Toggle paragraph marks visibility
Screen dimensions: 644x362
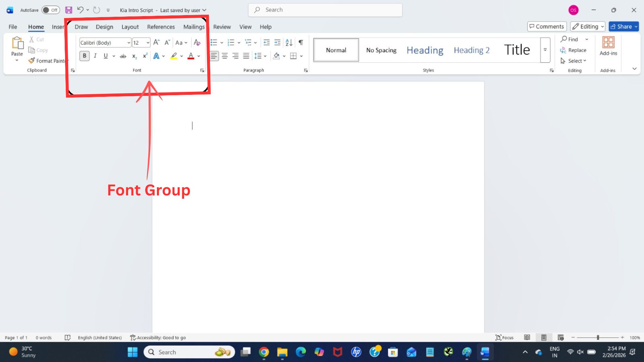tap(300, 42)
